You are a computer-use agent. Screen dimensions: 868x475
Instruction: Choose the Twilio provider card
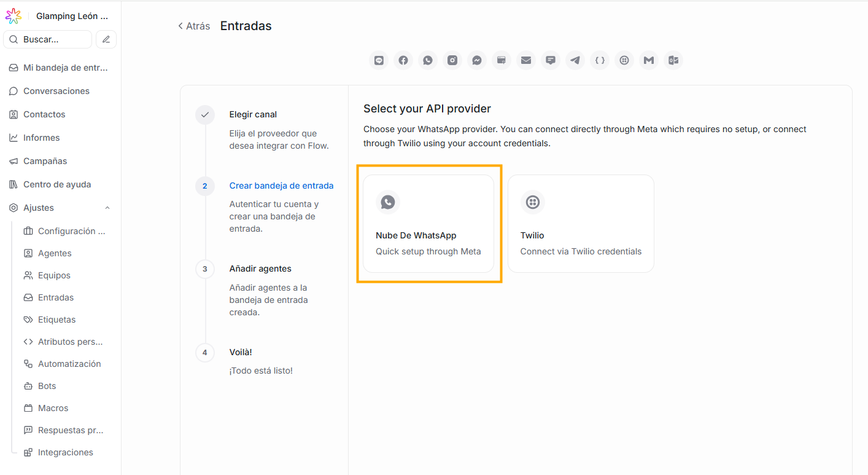581,224
